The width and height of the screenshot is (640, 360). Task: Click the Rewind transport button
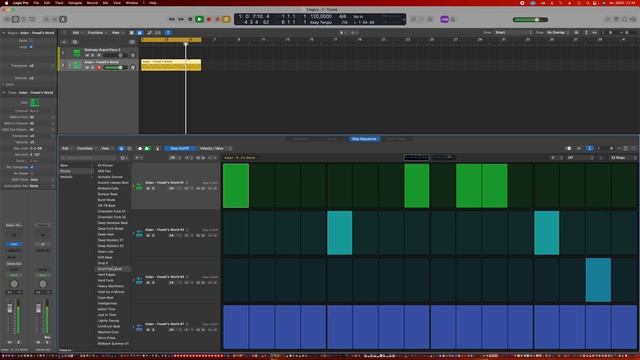tap(172, 19)
